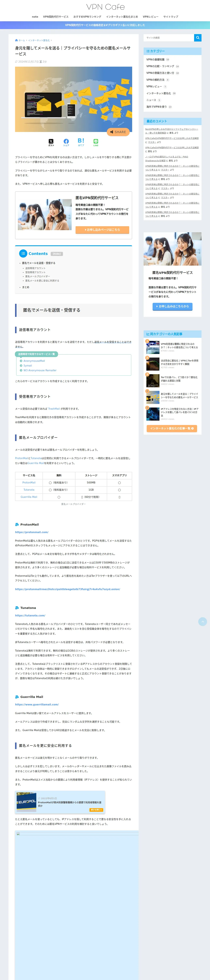Screen dimensions: 210x980
Task: Open category ニュース
Action: [151, 100]
